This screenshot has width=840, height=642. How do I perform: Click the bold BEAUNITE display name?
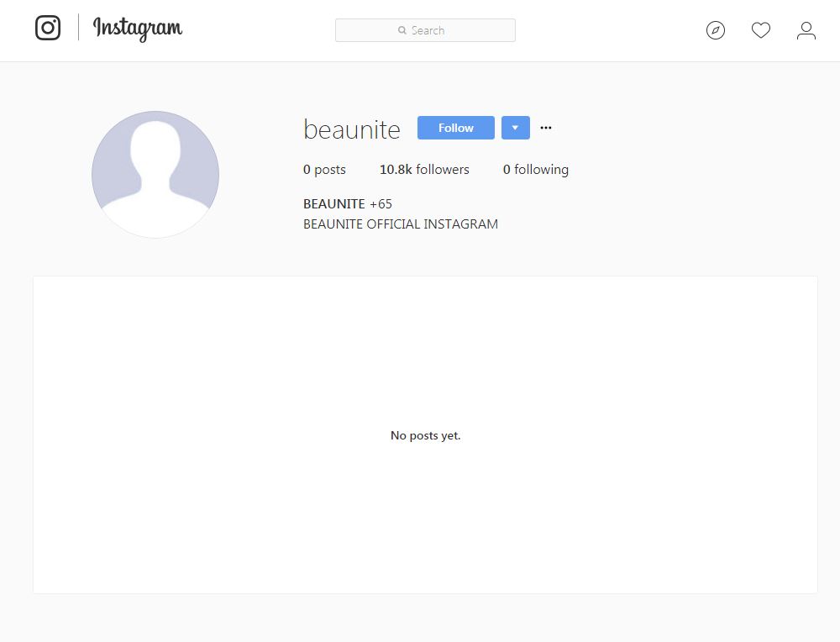(334, 203)
